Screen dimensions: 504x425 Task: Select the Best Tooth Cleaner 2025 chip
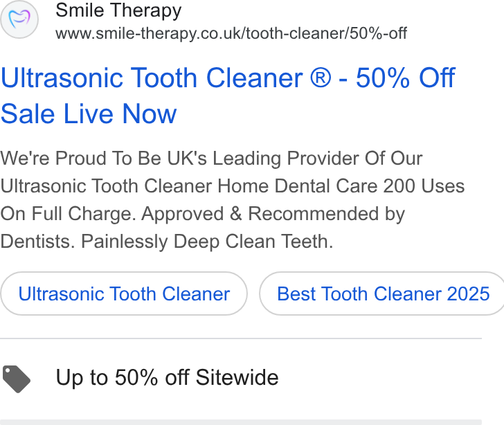click(x=382, y=293)
